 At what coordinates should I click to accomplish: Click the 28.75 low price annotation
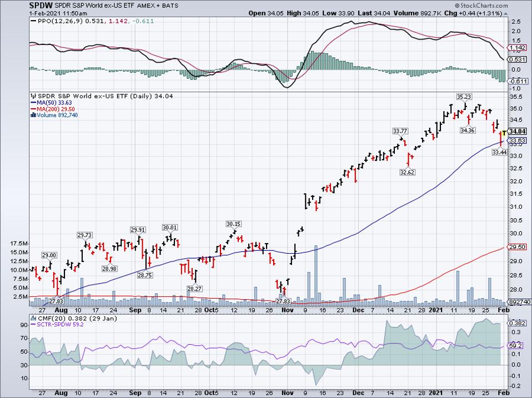click(x=144, y=275)
